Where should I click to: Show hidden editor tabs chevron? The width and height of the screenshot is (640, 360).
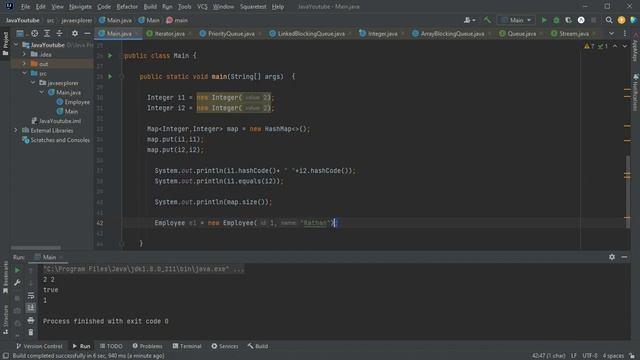(x=611, y=33)
